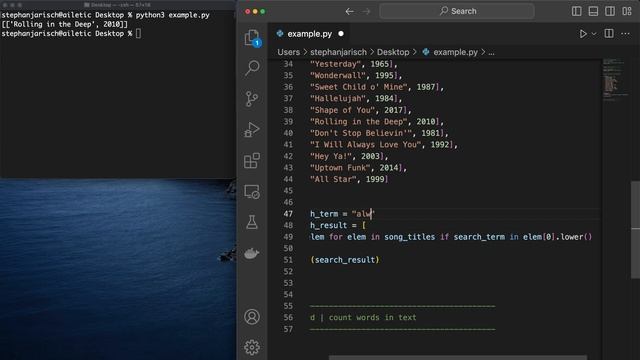Screen dimensions: 640x360
Task: Open the Manage gear menu
Action: tap(252, 347)
